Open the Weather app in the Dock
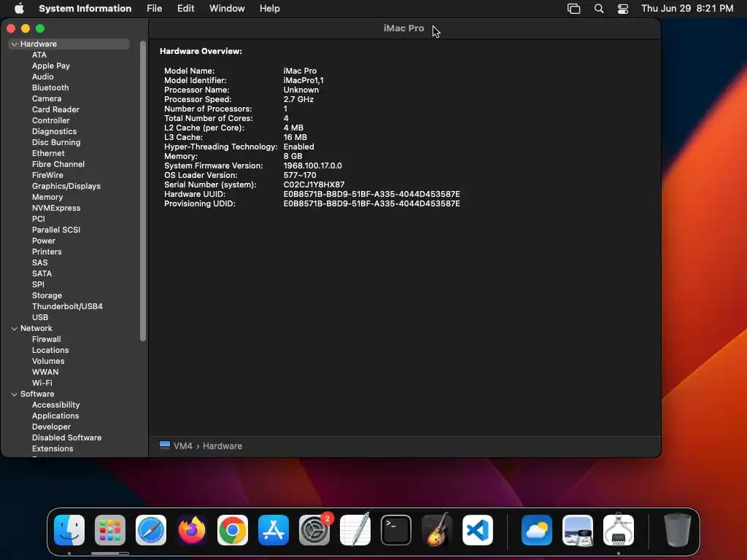The image size is (747, 560). (537, 530)
